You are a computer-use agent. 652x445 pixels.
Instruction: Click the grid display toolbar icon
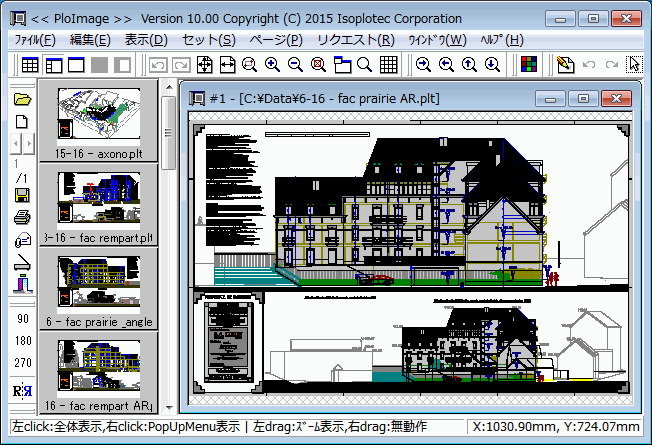tap(388, 65)
